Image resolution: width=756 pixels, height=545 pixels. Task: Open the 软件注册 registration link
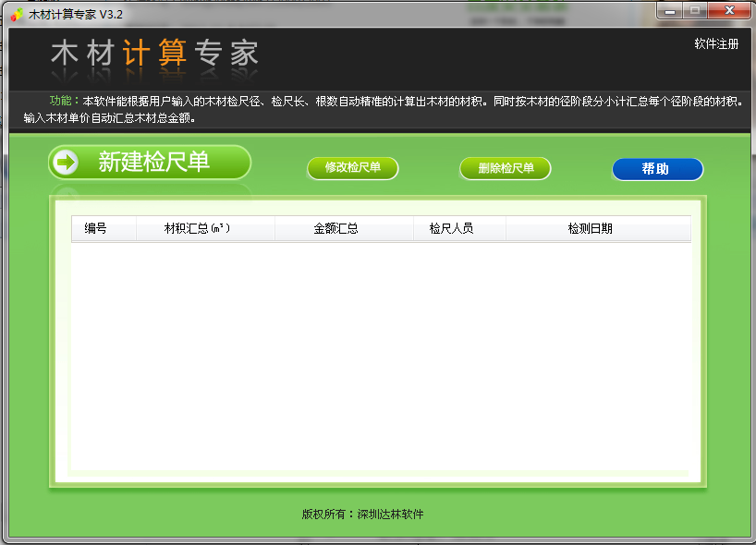point(716,43)
